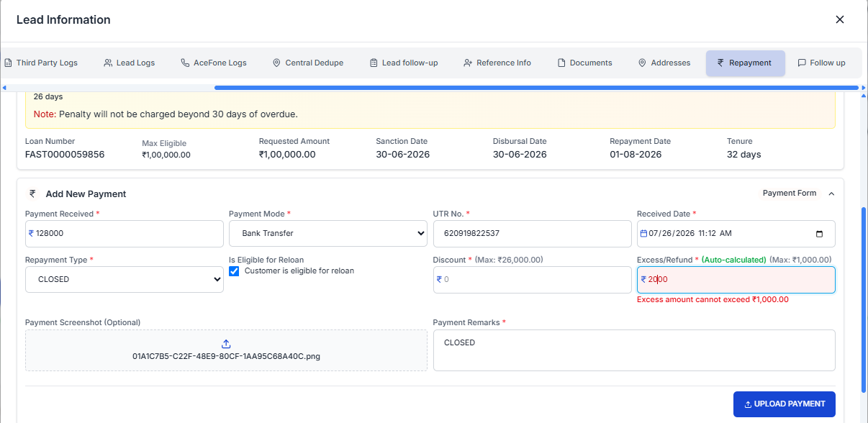Click the Repayment Date value 01-08-2026
868x423 pixels.
coord(636,155)
